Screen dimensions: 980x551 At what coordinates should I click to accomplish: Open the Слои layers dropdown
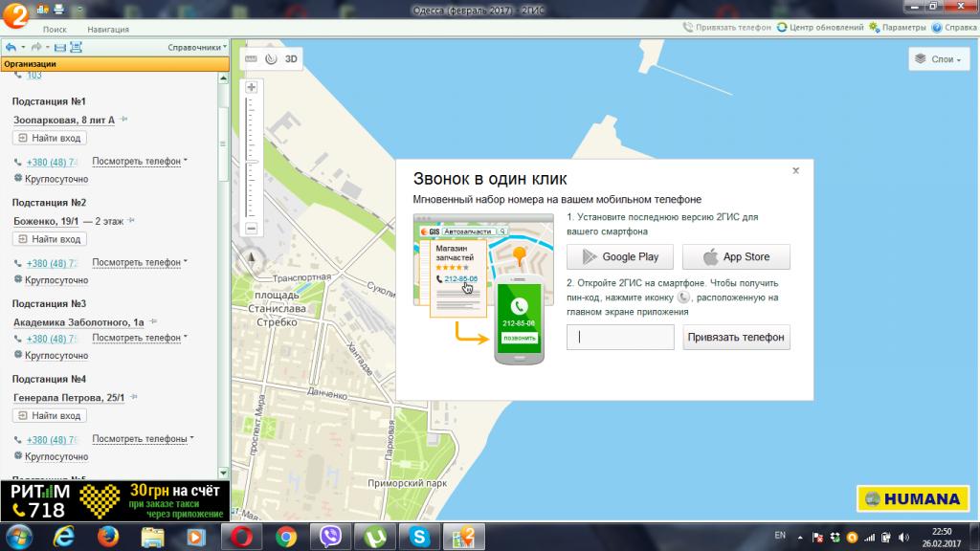coord(934,59)
